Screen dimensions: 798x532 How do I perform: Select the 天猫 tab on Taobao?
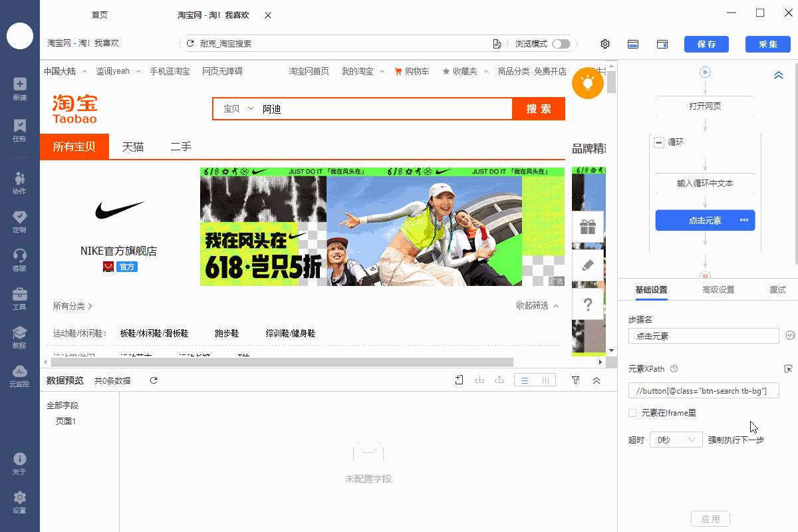133,147
